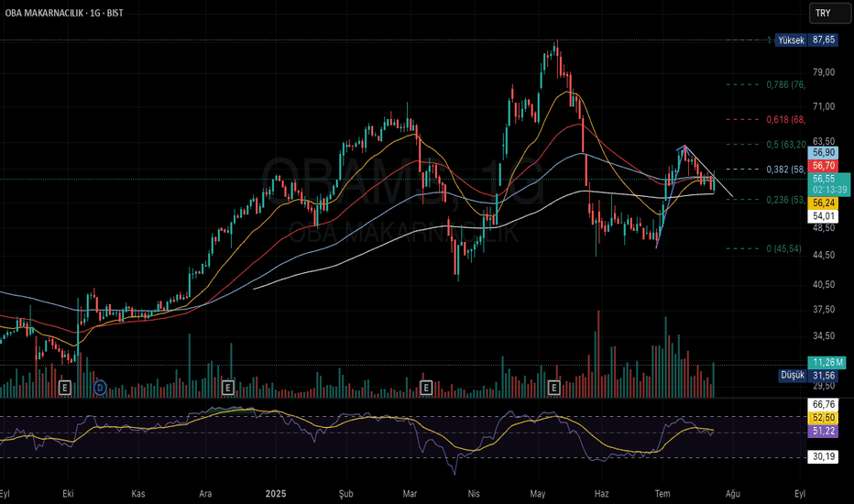Click 40,50 on the price axis
This screenshot has width=854, height=504.
click(x=824, y=284)
